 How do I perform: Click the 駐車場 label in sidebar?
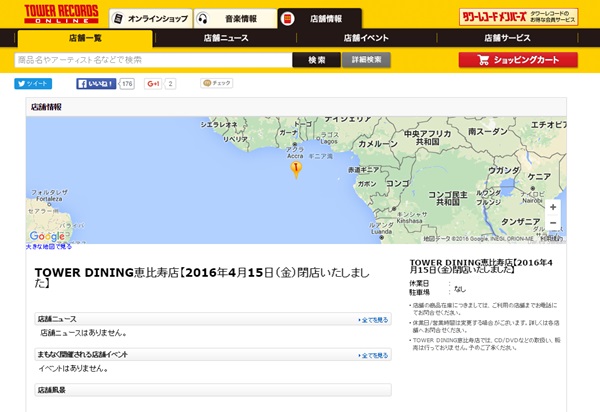pyautogui.click(x=419, y=292)
